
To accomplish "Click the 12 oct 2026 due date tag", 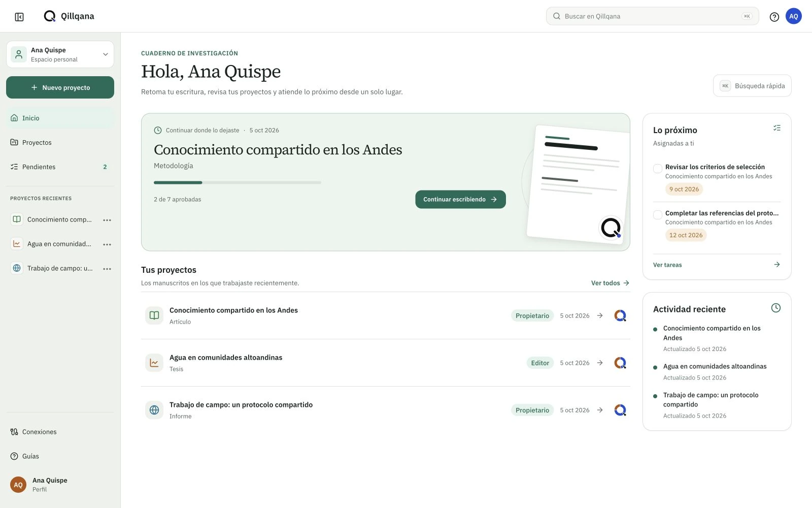I will (x=686, y=235).
